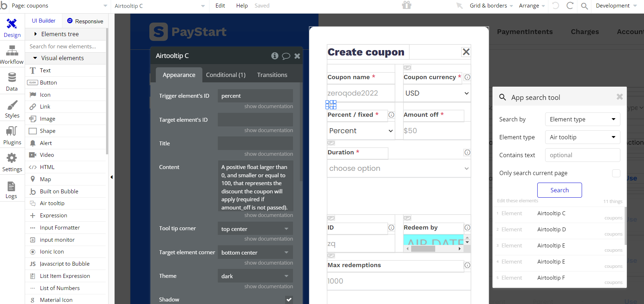Screen dimensions: 644x304
Task: Open the Responsive tab
Action: coord(85,21)
